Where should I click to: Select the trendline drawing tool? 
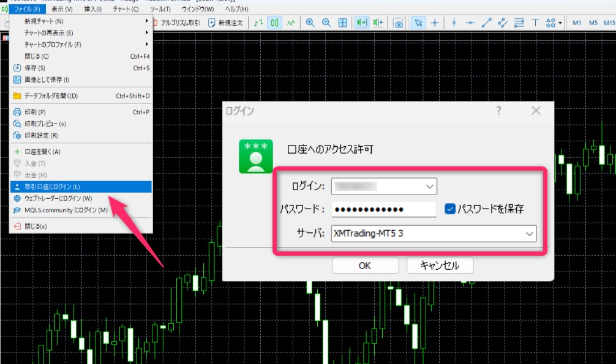click(486, 22)
